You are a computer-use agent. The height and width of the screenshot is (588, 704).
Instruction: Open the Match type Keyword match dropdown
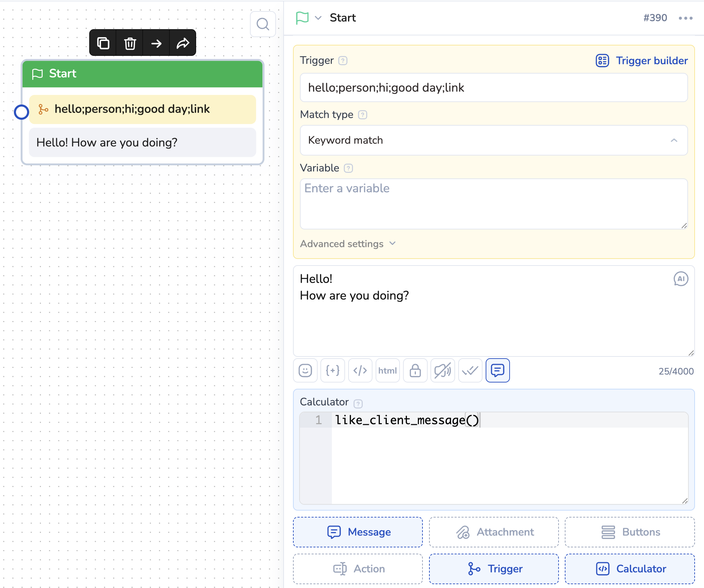click(x=493, y=140)
